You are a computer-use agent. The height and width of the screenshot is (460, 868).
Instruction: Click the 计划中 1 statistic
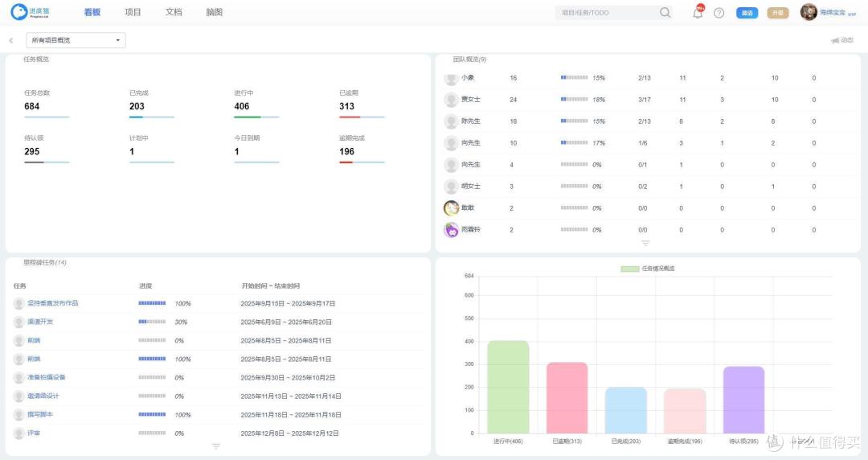pos(152,150)
